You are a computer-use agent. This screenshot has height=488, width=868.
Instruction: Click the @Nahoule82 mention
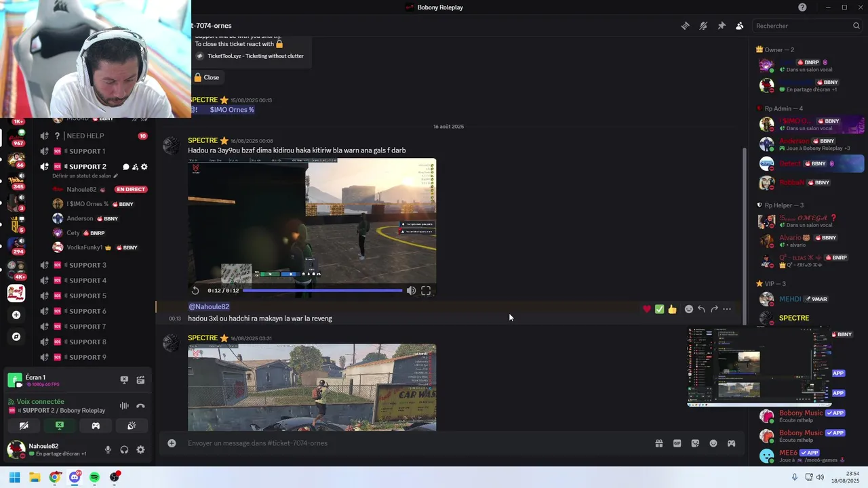click(209, 306)
